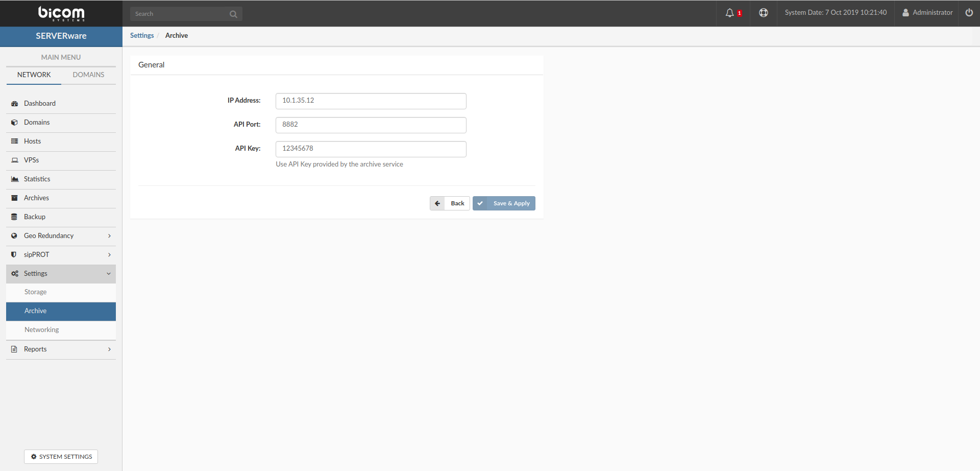Viewport: 980px width, 471px height.
Task: Select the Domains sidebar icon
Action: click(x=14, y=122)
